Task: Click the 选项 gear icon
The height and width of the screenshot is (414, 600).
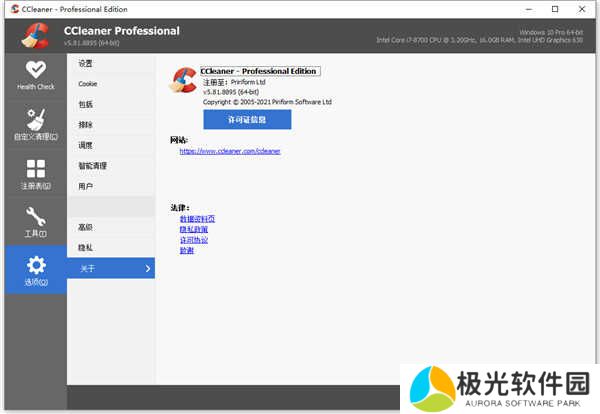Action: coord(35,264)
